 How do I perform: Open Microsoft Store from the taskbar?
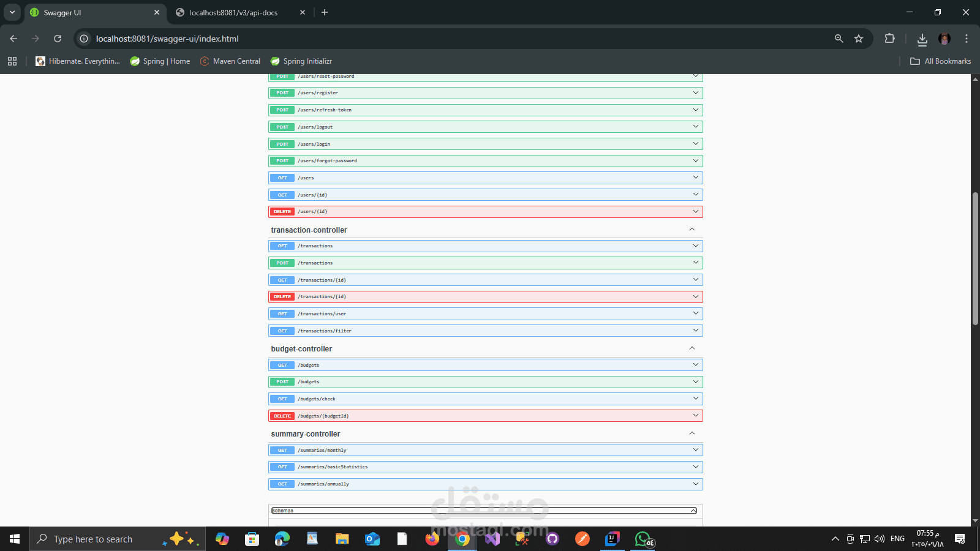point(252,539)
